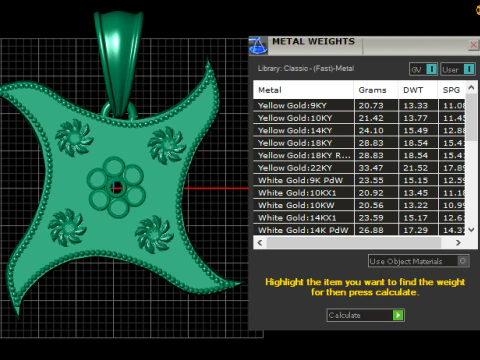Click the 20.92 grams value
480x360 pixels.
coord(371,193)
